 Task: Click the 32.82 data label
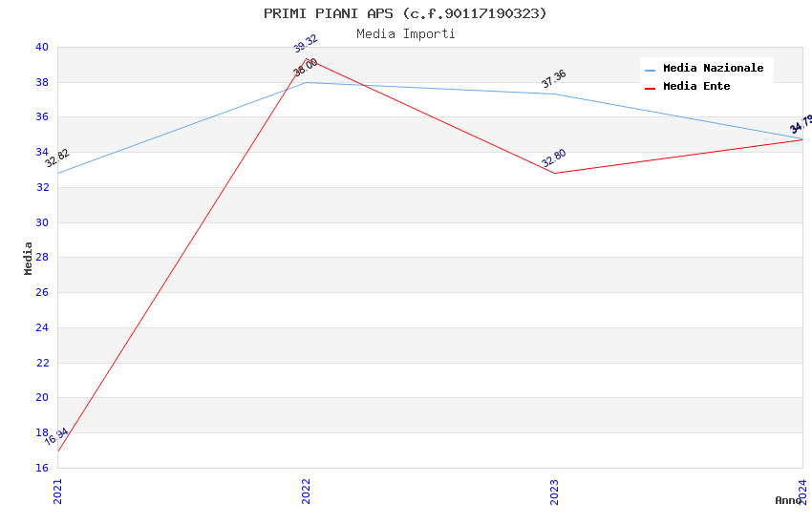[x=57, y=158]
